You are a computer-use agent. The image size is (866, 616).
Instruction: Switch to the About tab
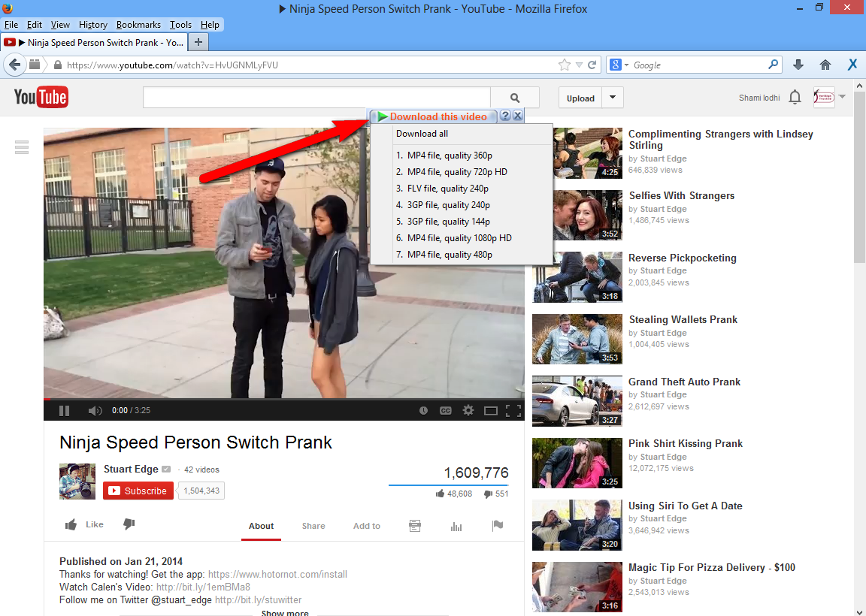[x=261, y=526]
